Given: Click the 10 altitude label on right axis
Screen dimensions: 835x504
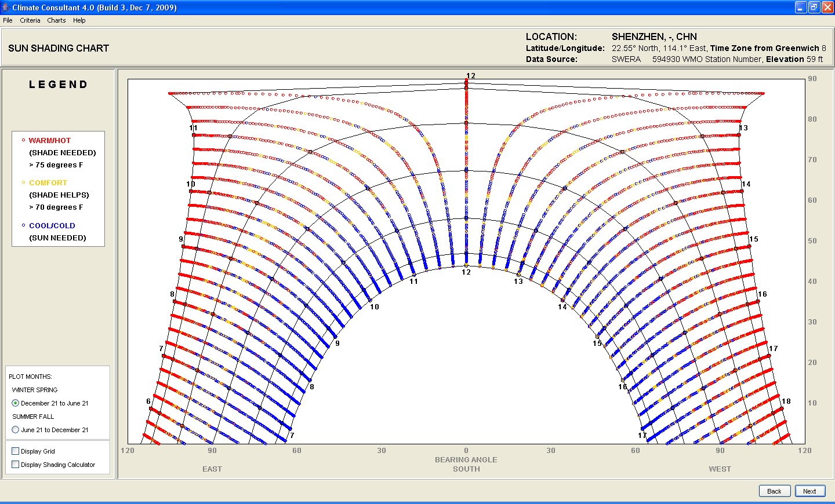Looking at the screenshot, I should pos(812,403).
